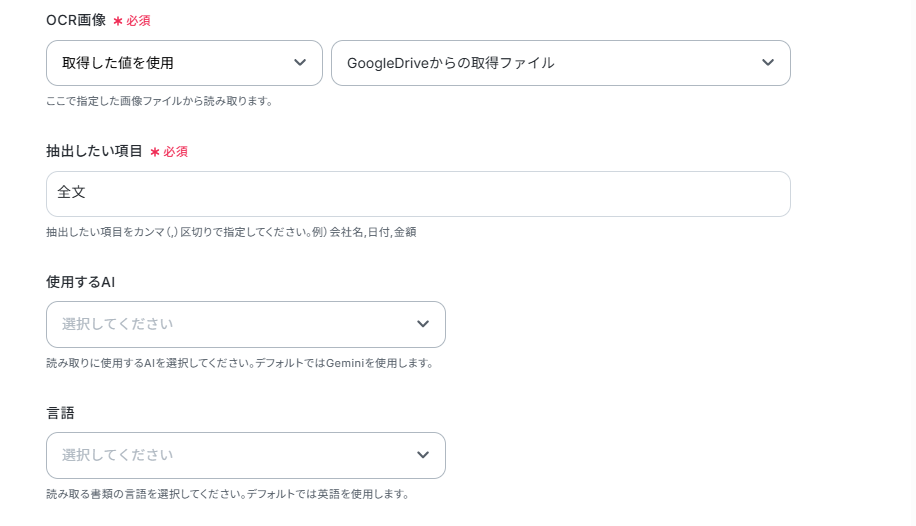Click the helper text about reading the image file

pos(159,101)
